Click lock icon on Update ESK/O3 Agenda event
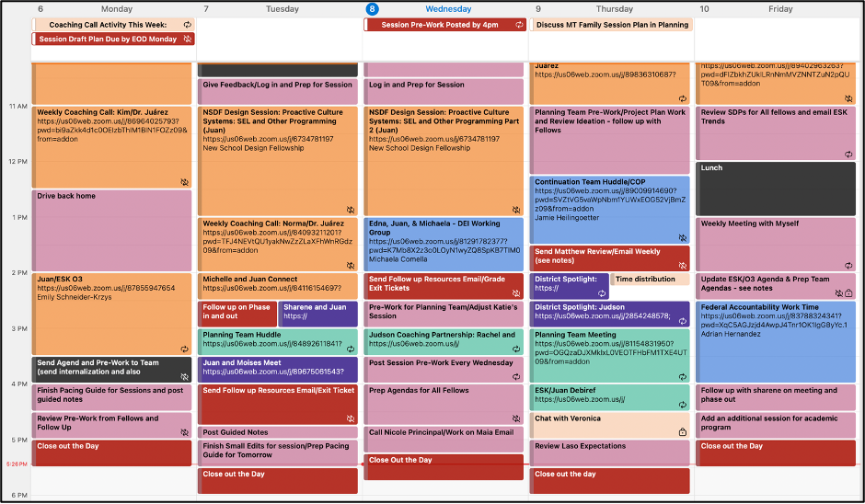Viewport: 865px width, 504px height. tap(848, 293)
